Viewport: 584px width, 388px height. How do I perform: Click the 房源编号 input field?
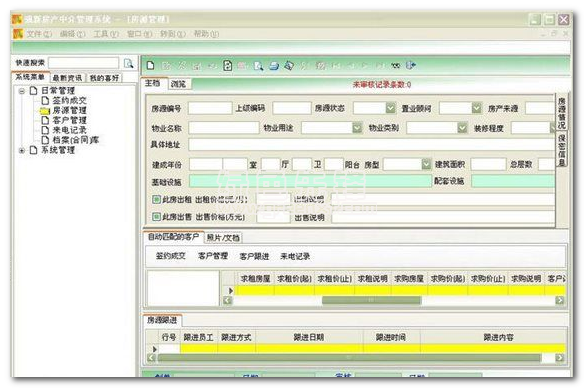(x=210, y=108)
